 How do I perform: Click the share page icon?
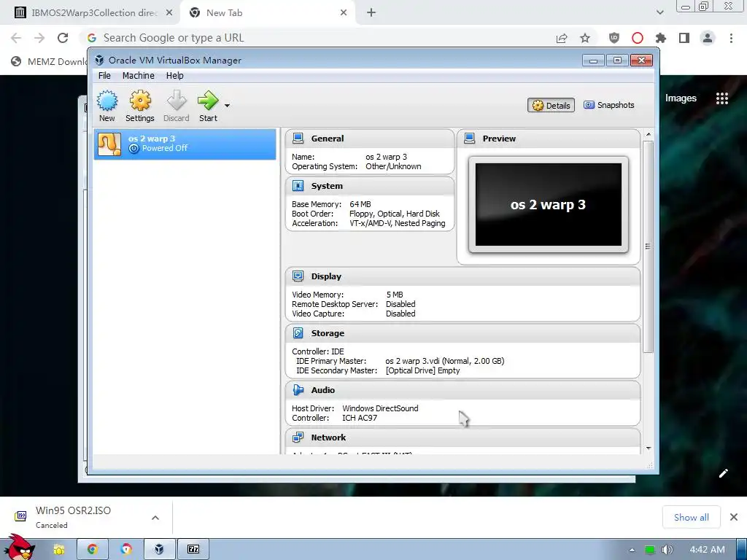[562, 38]
